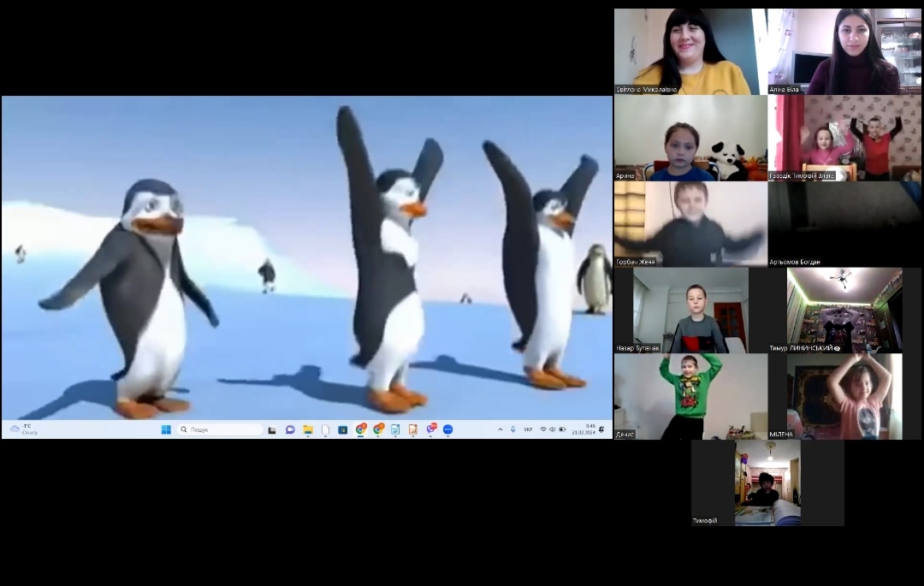The height and width of the screenshot is (586, 924).
Task: Select Світлана Миколаївна's video tile
Action: (690, 51)
